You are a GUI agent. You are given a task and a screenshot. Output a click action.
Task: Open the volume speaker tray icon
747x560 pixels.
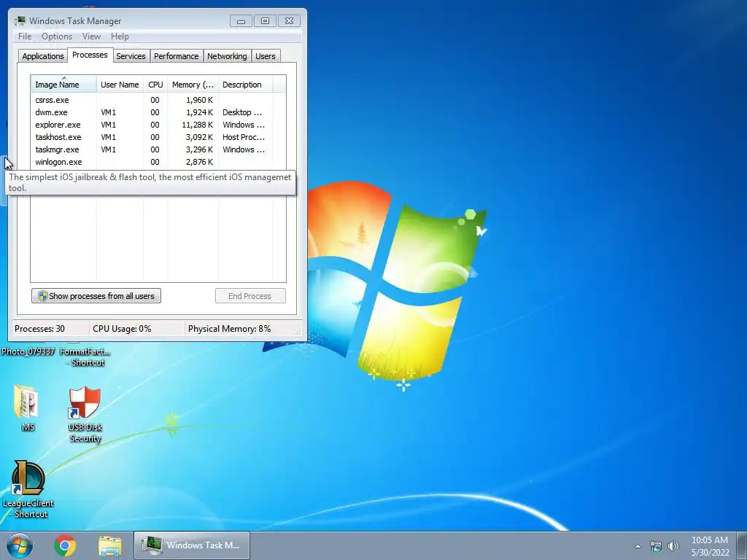(673, 546)
